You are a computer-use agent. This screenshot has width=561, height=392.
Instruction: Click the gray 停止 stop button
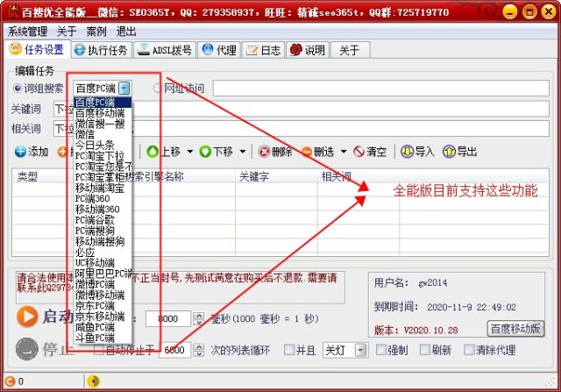pyautogui.click(x=27, y=349)
